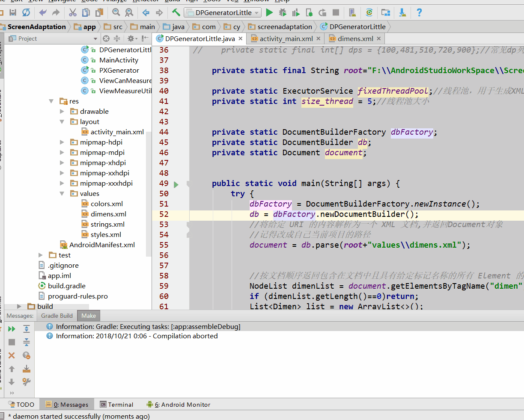Click the Undo arrow in the toolbar
Viewport: 524px width, 420px height.
[x=43, y=12]
